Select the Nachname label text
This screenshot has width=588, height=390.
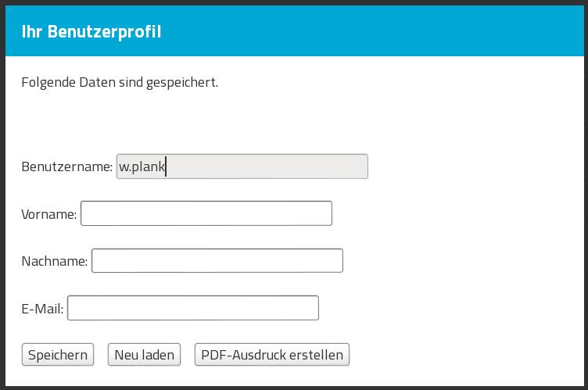(x=55, y=261)
